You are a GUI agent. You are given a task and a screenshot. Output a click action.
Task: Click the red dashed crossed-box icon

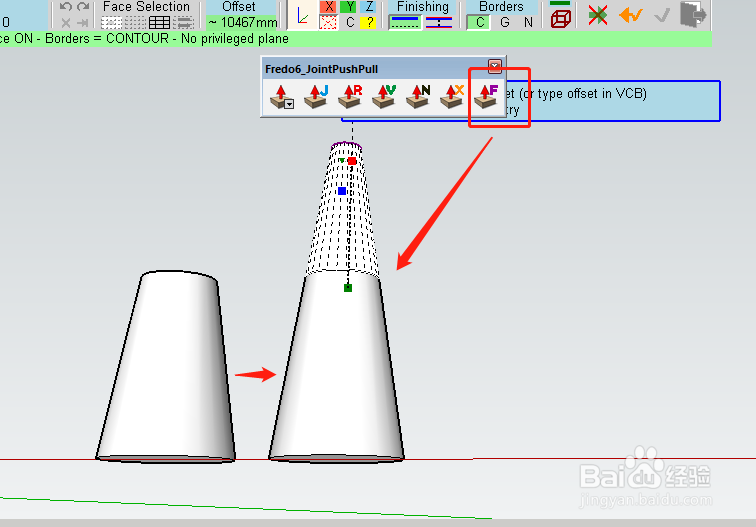click(x=329, y=22)
